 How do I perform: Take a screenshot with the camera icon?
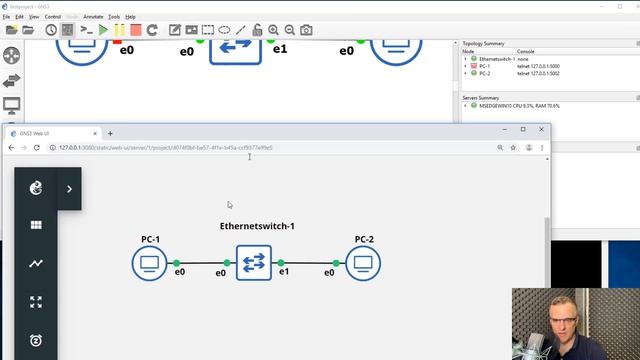pos(306,30)
